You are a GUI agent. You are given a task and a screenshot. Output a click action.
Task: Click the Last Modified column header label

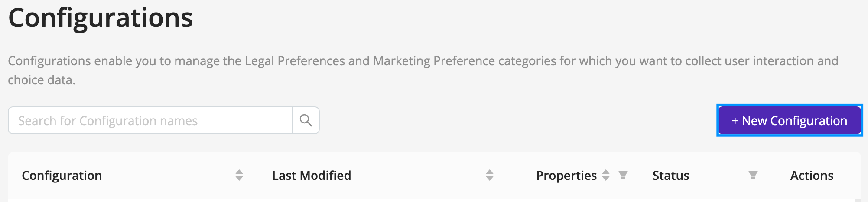(x=312, y=176)
